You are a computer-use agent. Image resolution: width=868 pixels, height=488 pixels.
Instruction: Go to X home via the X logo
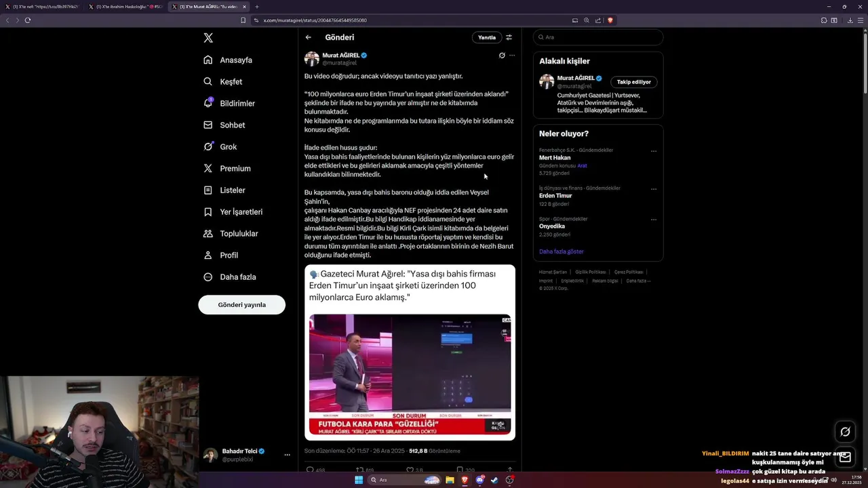point(208,38)
